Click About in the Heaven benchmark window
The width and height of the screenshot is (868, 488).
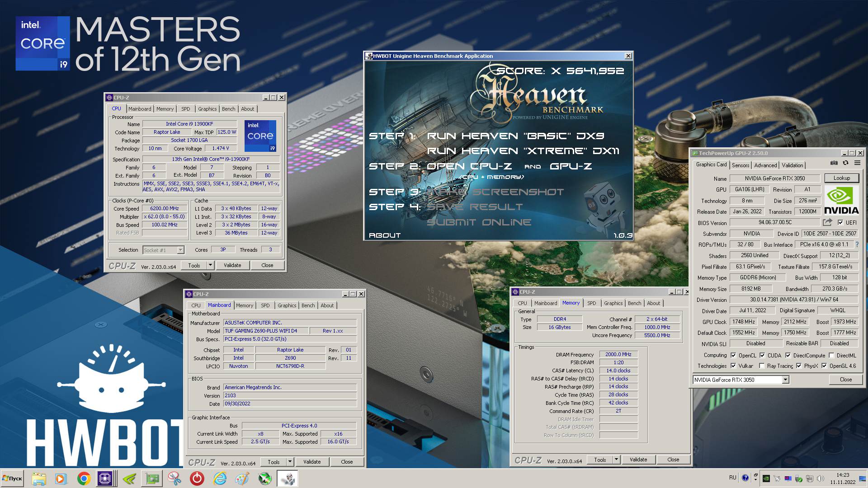click(385, 235)
